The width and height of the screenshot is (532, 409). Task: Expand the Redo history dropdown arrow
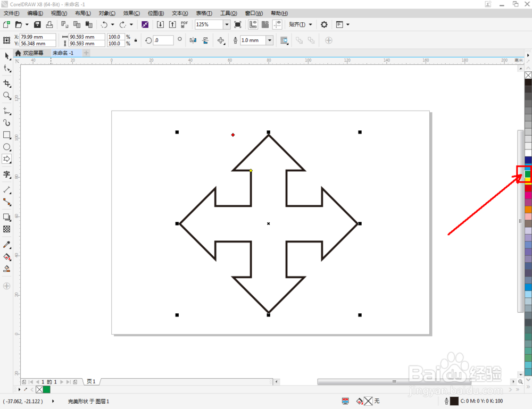point(131,24)
